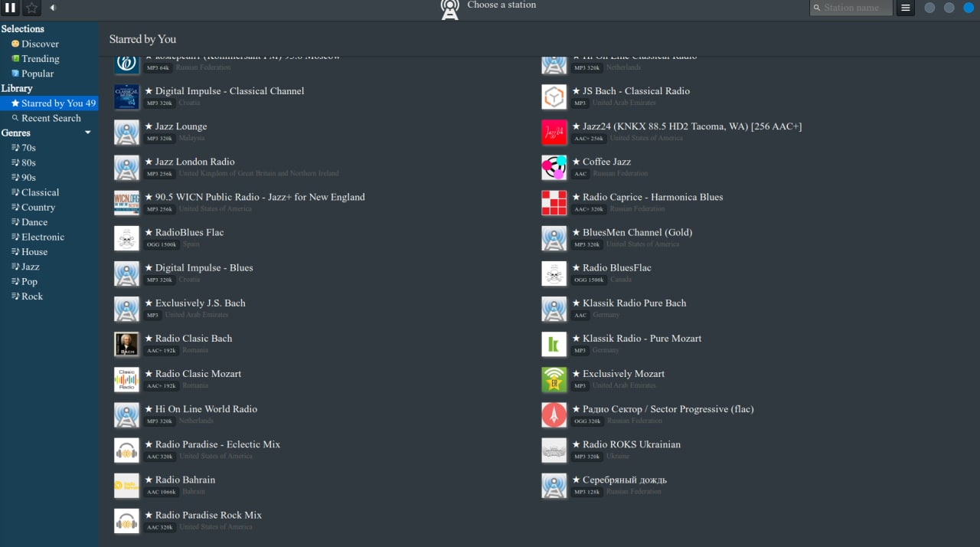This screenshot has width=980, height=547.
Task: Focus the Station name search field
Action: coord(851,8)
